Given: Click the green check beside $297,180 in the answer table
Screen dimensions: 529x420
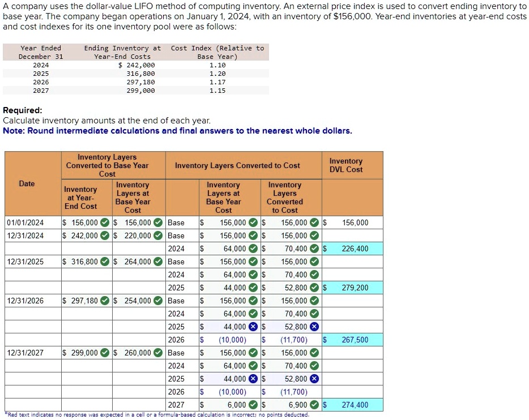Looking at the screenshot, I should [105, 301].
